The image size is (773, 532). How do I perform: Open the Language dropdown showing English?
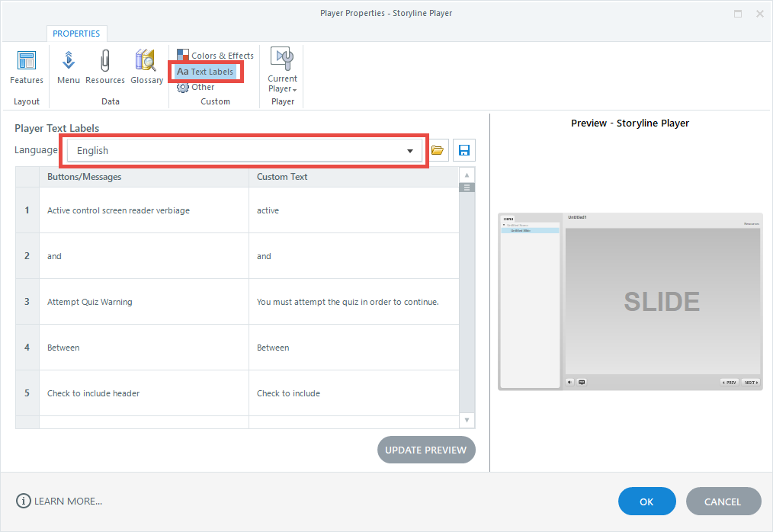click(x=245, y=151)
